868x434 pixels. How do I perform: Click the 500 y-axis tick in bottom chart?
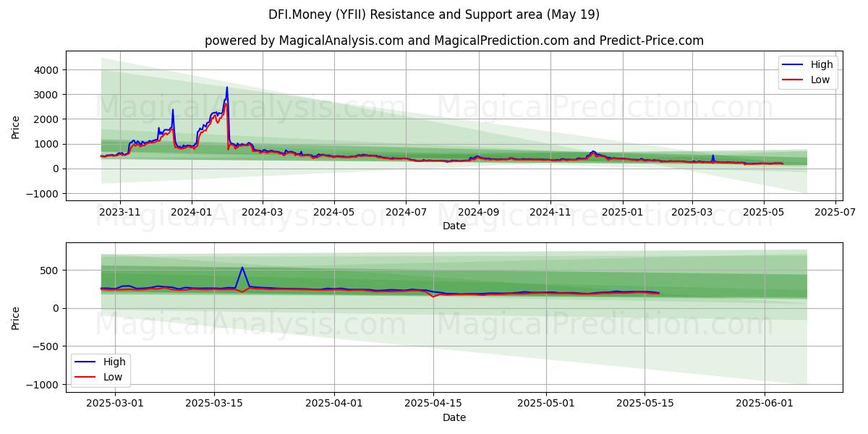tap(51, 271)
